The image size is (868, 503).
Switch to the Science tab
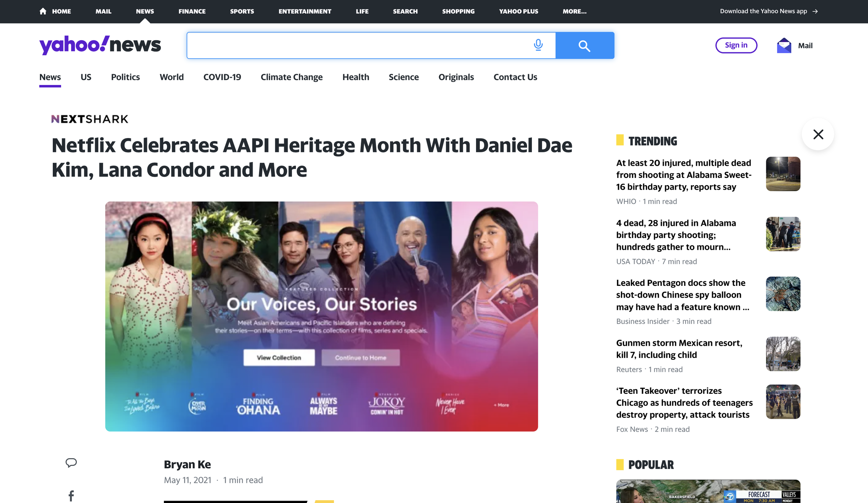pos(403,77)
